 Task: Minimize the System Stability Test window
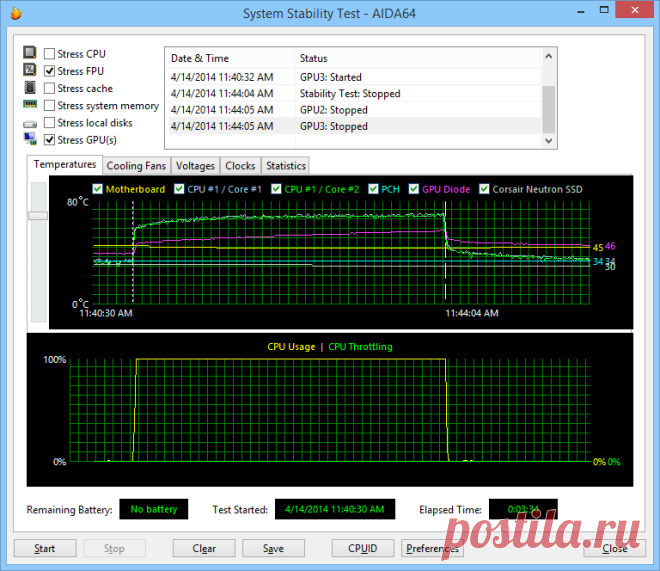click(581, 11)
